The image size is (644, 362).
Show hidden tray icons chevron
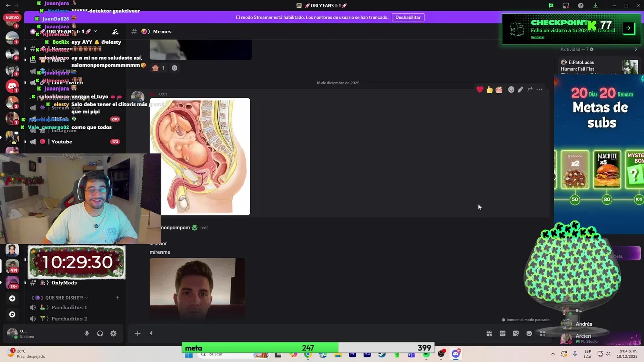pyautogui.click(x=553, y=354)
